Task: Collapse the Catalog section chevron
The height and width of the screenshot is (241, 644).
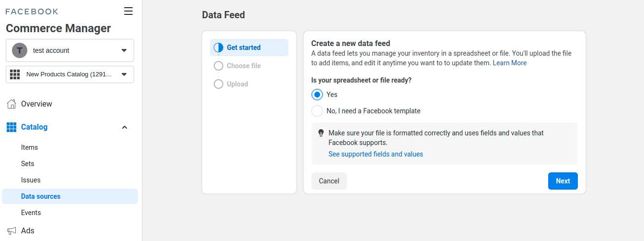Action: coord(125,127)
